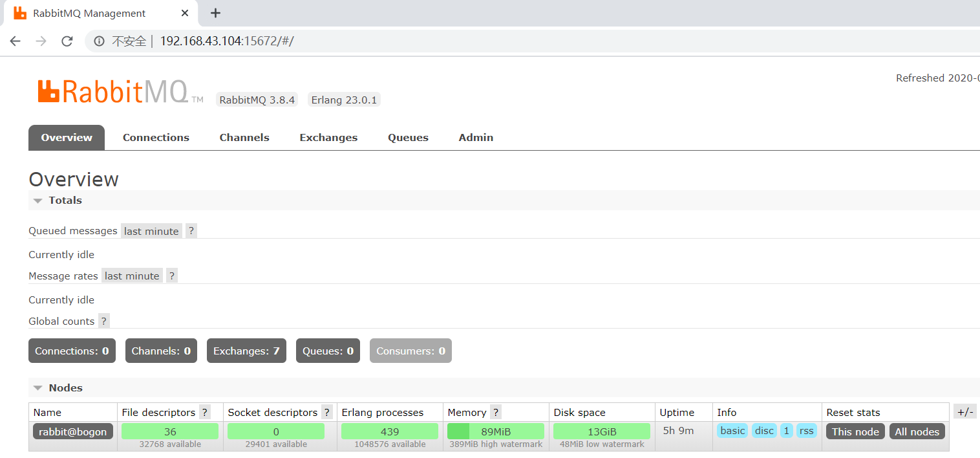Click the browser back arrow
Image resolution: width=980 pixels, height=458 pixels.
(x=16, y=41)
